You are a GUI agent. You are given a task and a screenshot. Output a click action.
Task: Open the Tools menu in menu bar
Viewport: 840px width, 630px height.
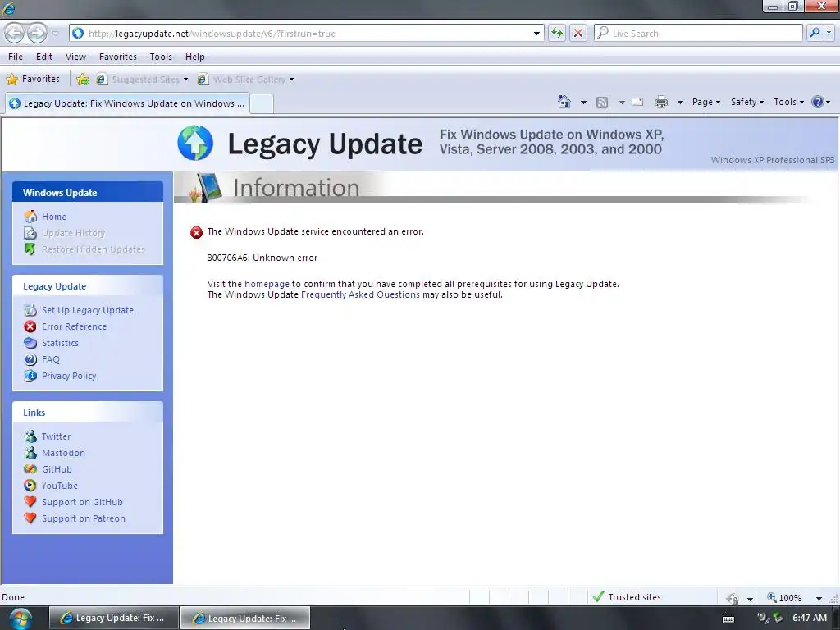pyautogui.click(x=161, y=57)
